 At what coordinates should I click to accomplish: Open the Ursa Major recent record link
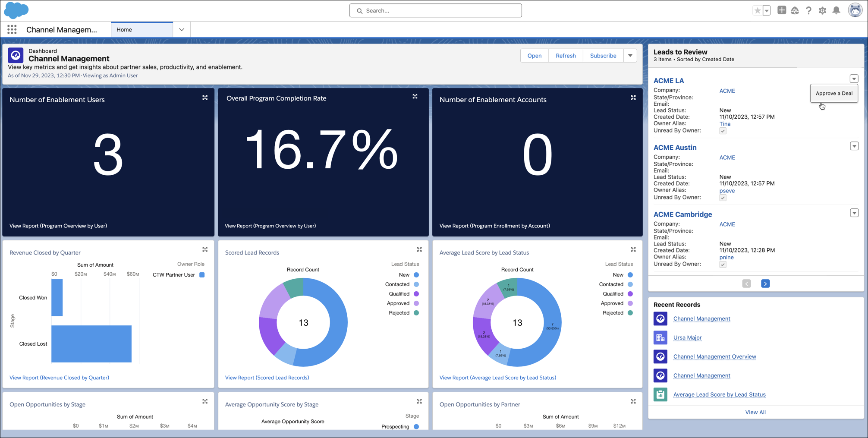tap(687, 337)
